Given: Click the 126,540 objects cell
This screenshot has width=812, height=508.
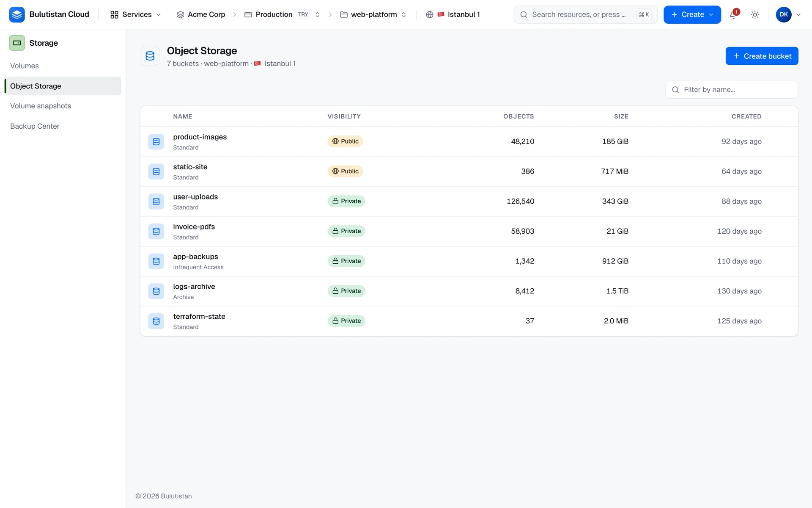Looking at the screenshot, I should [521, 202].
